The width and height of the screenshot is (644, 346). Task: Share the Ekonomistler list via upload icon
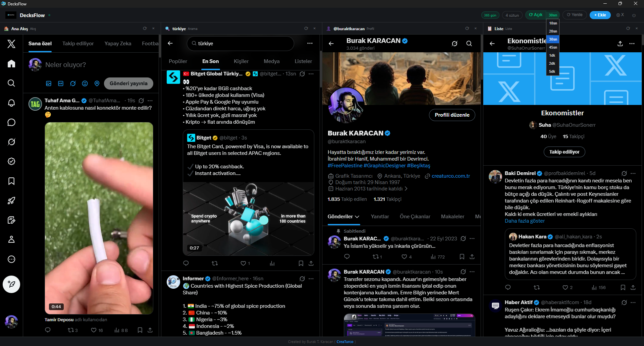pyautogui.click(x=620, y=44)
